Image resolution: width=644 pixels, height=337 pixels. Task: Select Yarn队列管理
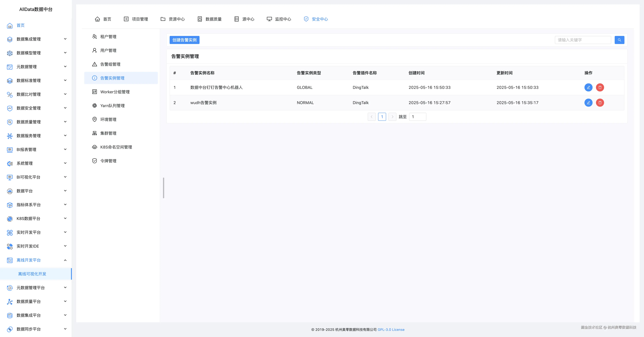click(x=113, y=105)
